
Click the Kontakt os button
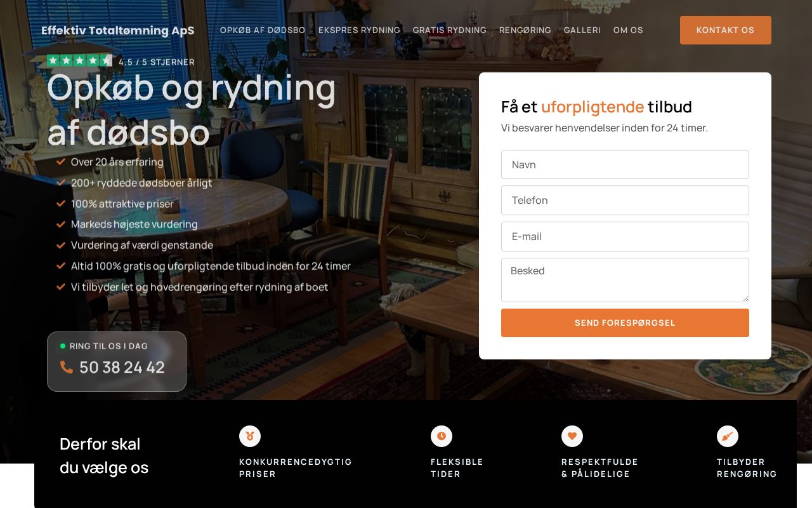click(x=726, y=30)
